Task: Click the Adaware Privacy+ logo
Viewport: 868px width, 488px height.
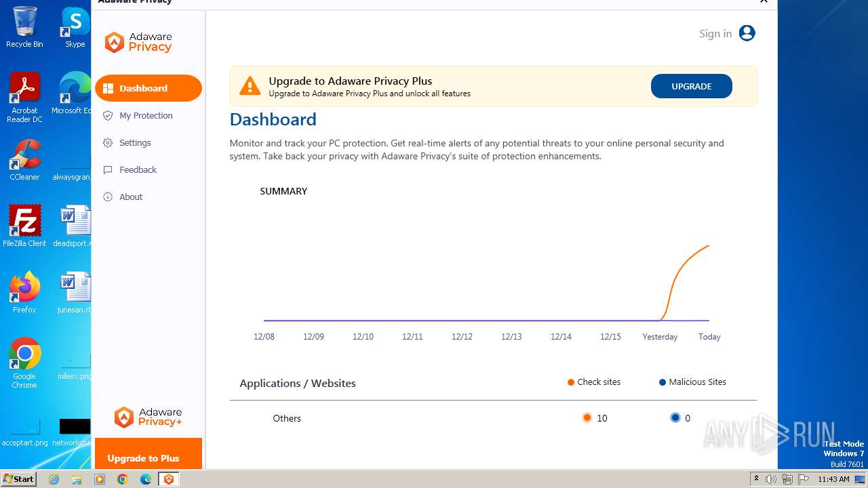Action: 148,417
